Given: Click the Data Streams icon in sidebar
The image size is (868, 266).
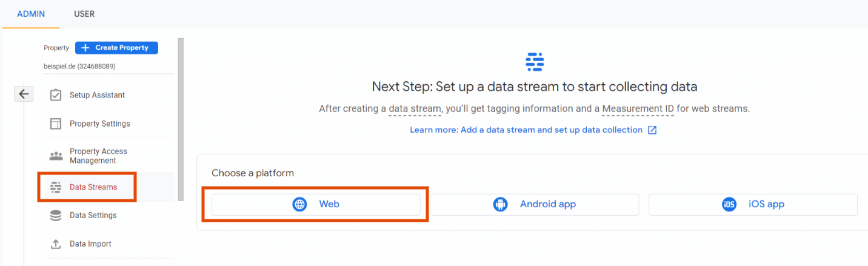Looking at the screenshot, I should pos(56,187).
